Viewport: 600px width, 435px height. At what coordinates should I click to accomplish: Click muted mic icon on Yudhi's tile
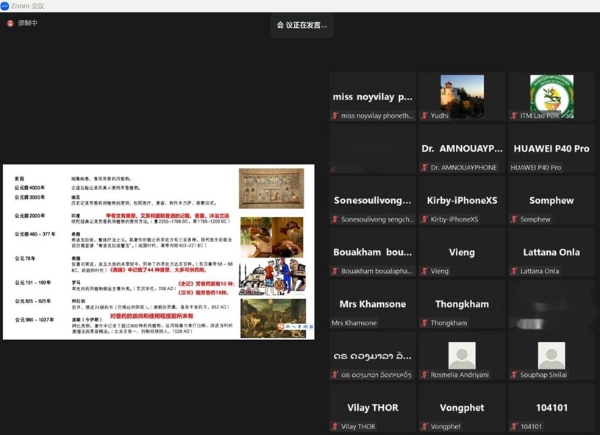(x=424, y=116)
